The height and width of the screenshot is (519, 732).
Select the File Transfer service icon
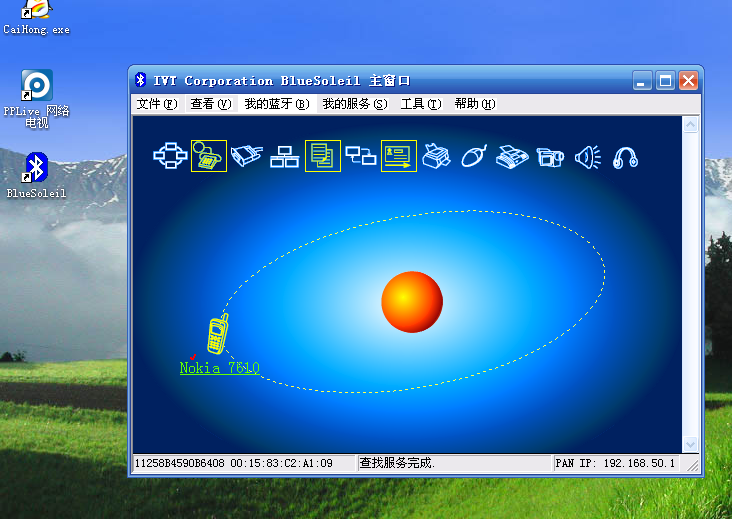[x=323, y=156]
